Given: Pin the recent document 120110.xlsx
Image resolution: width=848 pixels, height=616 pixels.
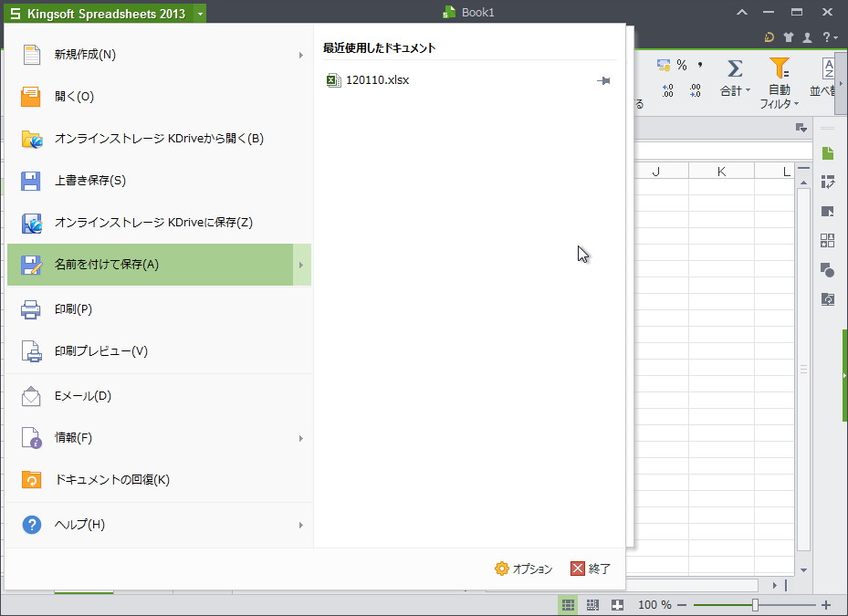Looking at the screenshot, I should pyautogui.click(x=603, y=80).
